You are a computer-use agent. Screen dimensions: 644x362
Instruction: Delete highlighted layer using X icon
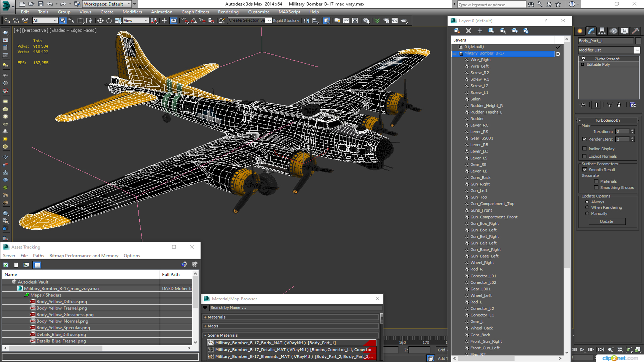tap(468, 31)
